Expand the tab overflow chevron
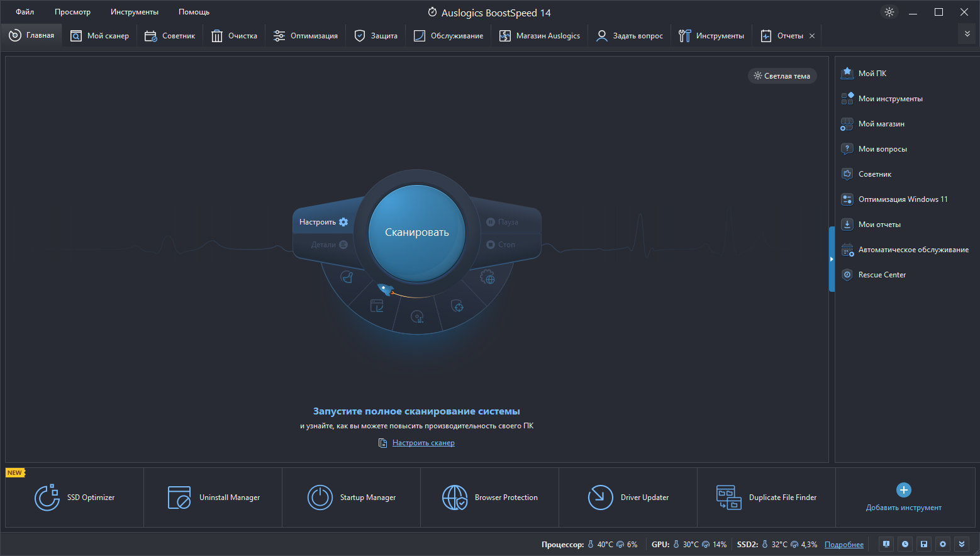The width and height of the screenshot is (980, 556). 967,34
